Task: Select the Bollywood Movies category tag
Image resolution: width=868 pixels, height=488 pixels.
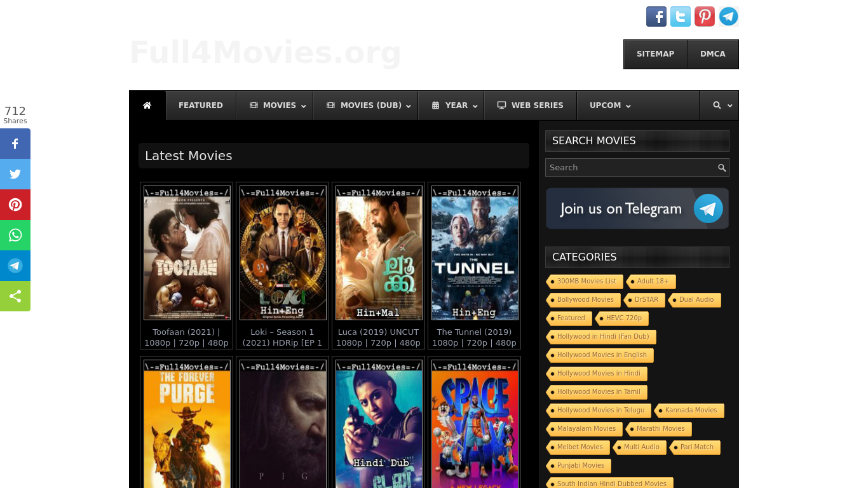Action: point(583,300)
